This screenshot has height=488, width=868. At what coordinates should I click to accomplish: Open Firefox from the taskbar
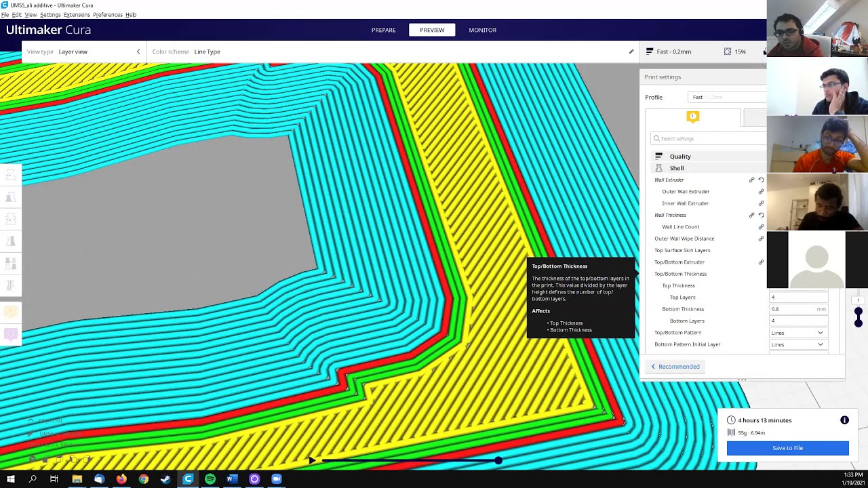(x=121, y=479)
